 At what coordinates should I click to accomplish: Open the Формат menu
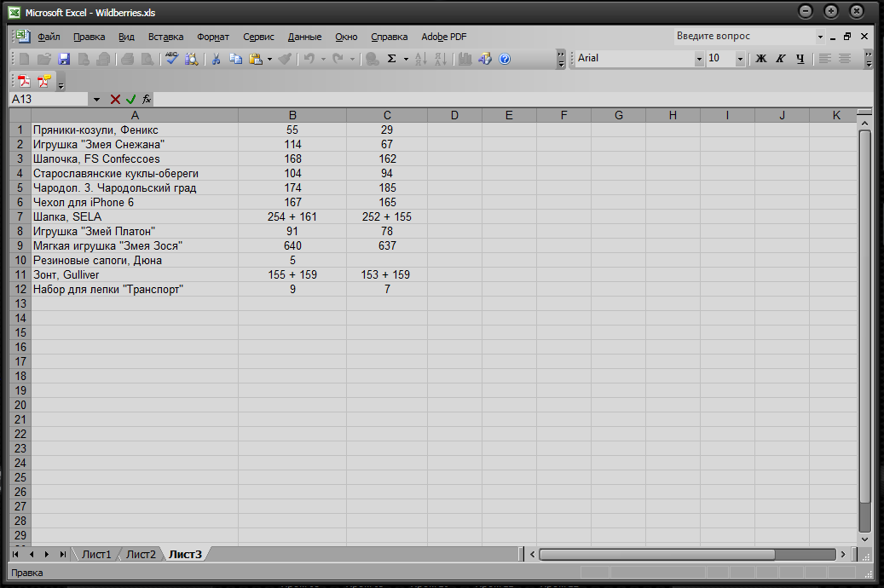pos(212,37)
